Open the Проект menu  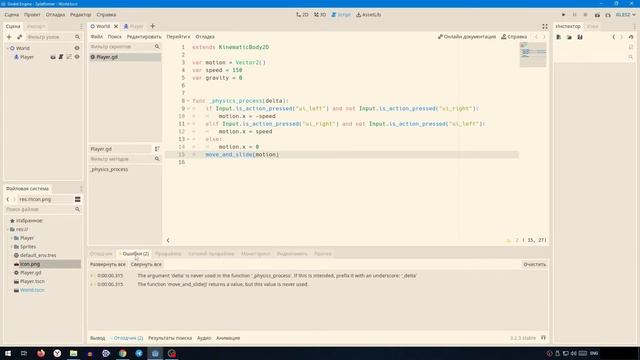[x=32, y=15]
